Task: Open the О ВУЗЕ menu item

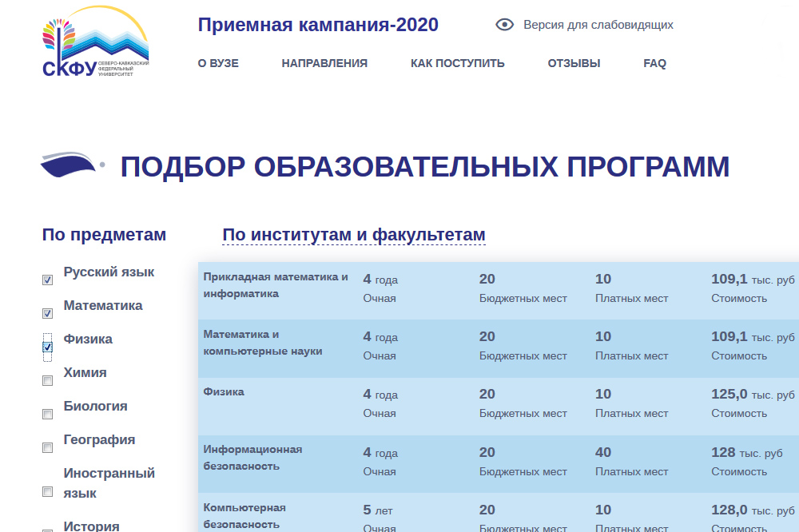Action: [218, 63]
